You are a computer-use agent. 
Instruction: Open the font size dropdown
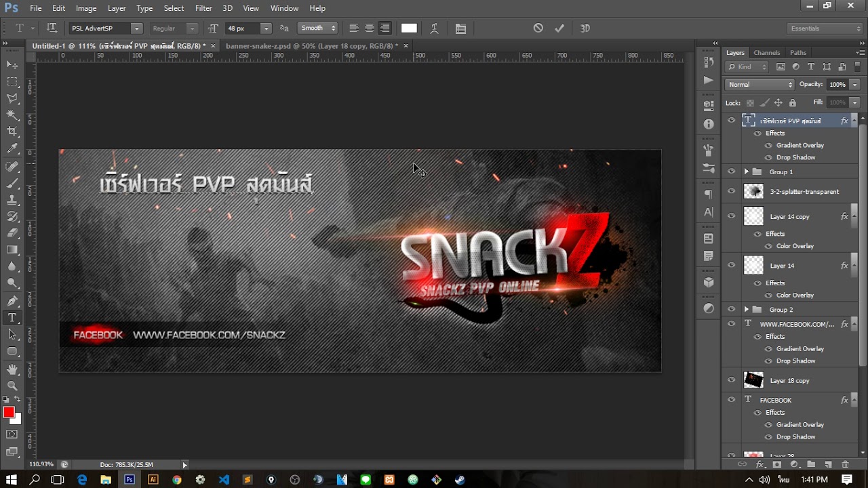pos(266,28)
